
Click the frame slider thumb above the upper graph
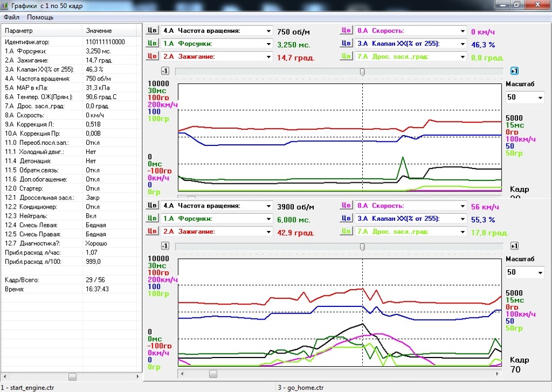362,71
